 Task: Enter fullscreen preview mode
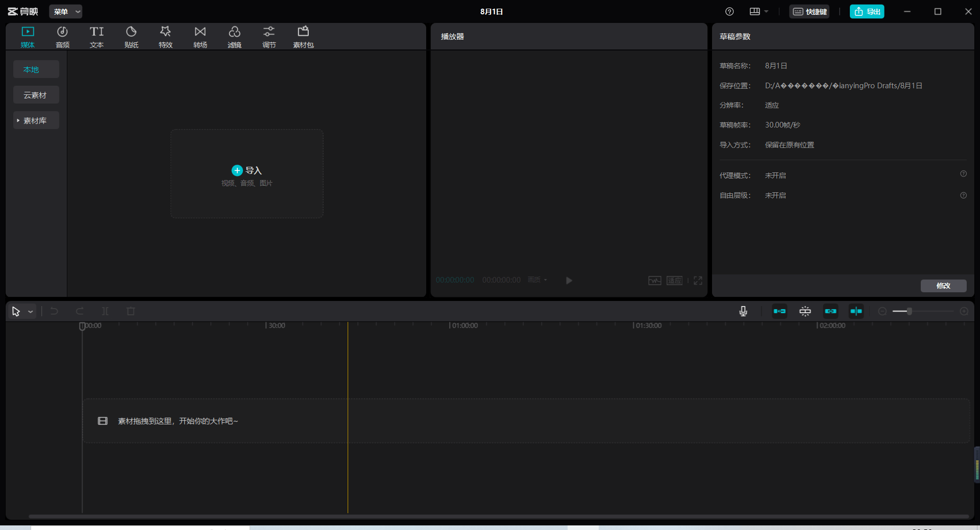click(698, 281)
